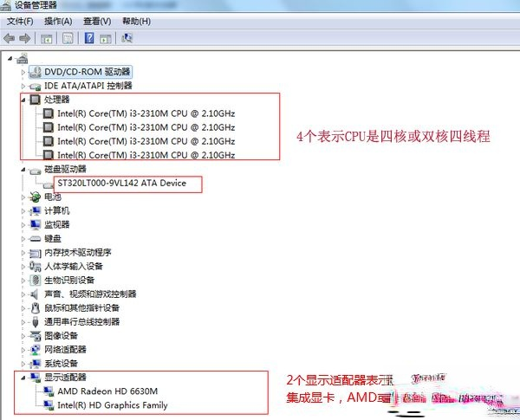This screenshot has width=520, height=420.
Task: Select the 通用串行总线控制器 label
Action: (82, 322)
